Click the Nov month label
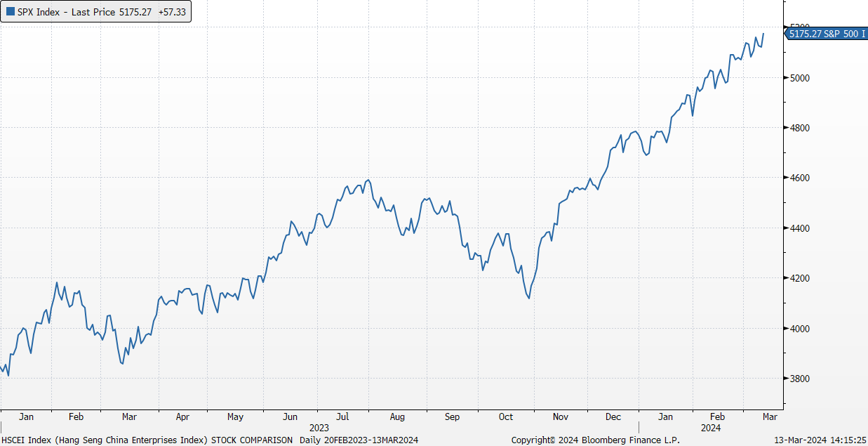 tap(560, 417)
